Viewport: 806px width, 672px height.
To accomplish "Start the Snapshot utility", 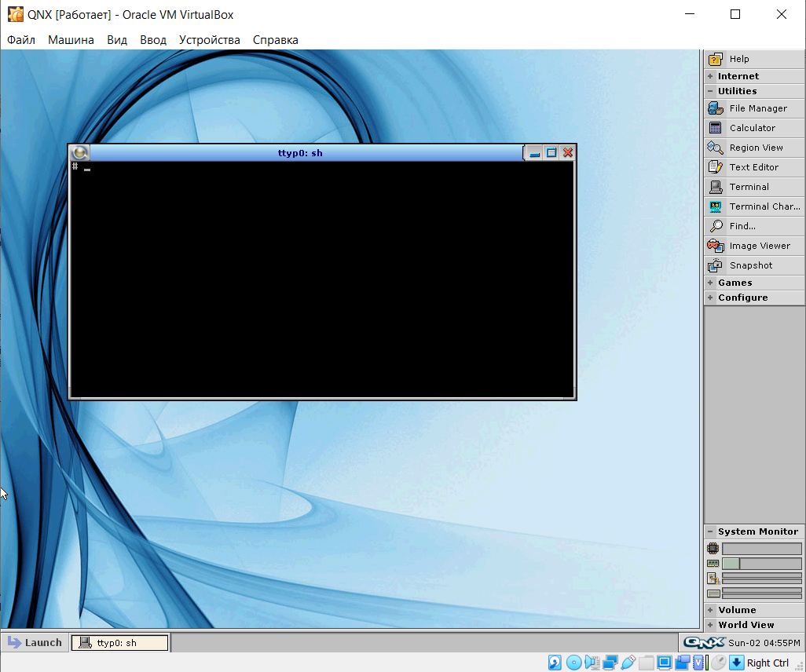I will click(x=753, y=265).
